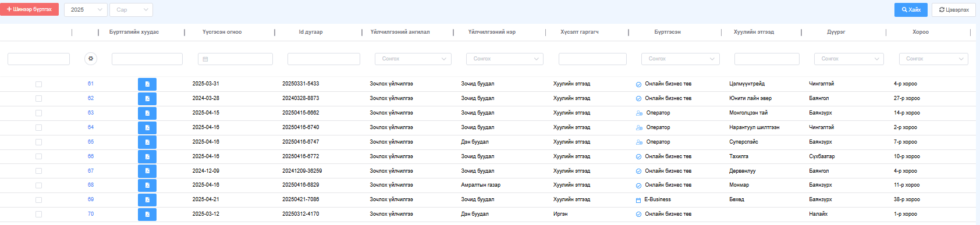Open the 2025 year dropdown
The width and height of the screenshot is (980, 225).
click(x=86, y=10)
